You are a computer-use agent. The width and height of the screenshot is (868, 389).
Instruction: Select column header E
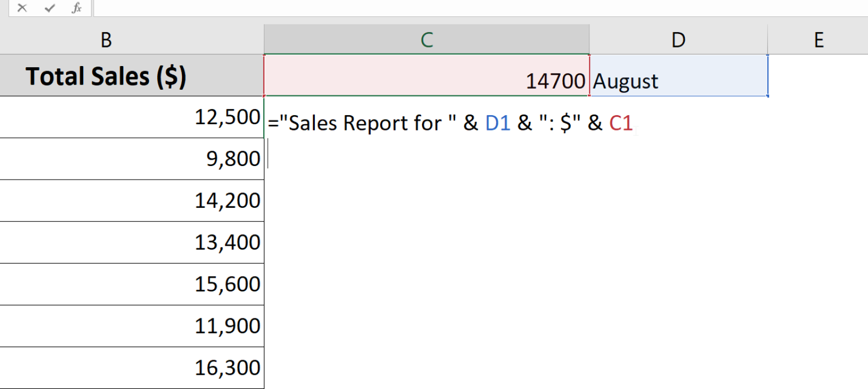tap(819, 40)
